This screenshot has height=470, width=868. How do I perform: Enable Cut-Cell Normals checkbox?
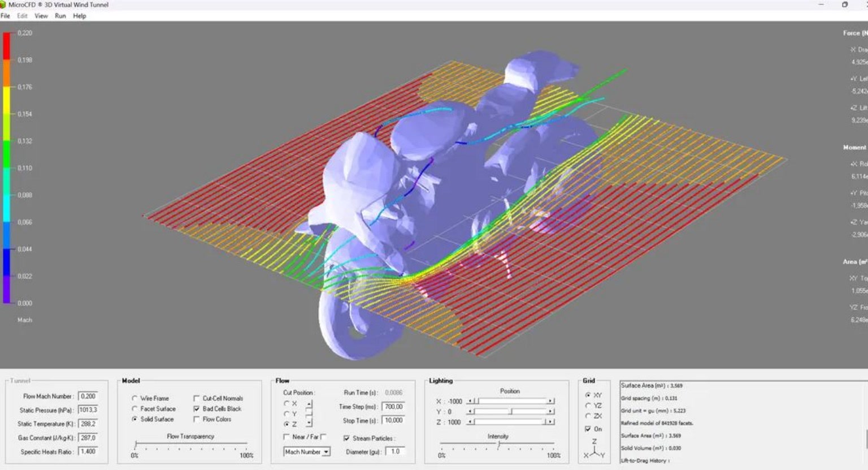196,399
